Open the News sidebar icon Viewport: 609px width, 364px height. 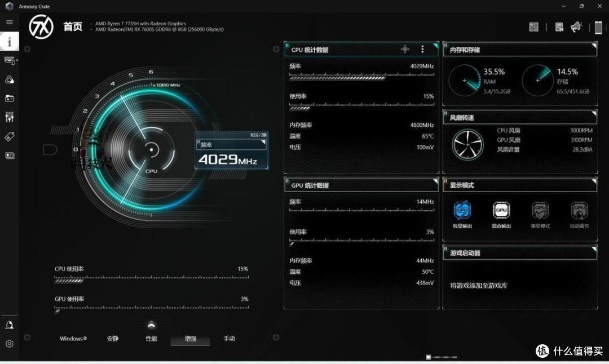tap(10, 155)
